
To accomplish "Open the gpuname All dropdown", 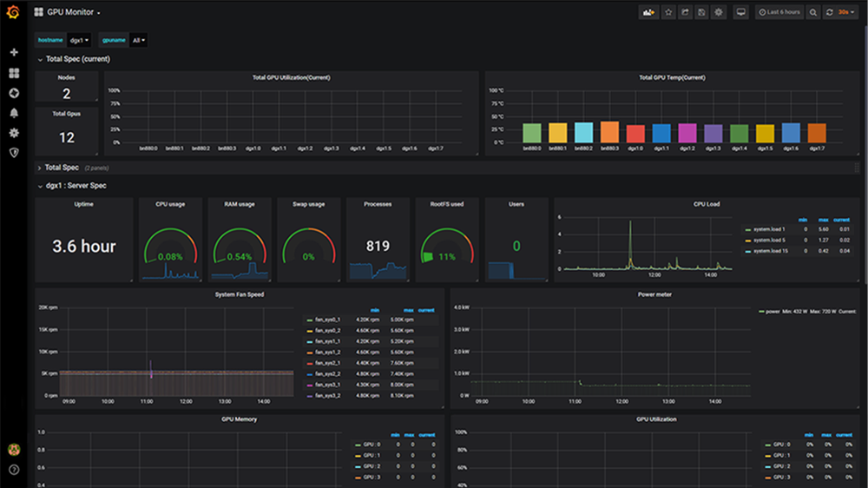I will pos(138,40).
